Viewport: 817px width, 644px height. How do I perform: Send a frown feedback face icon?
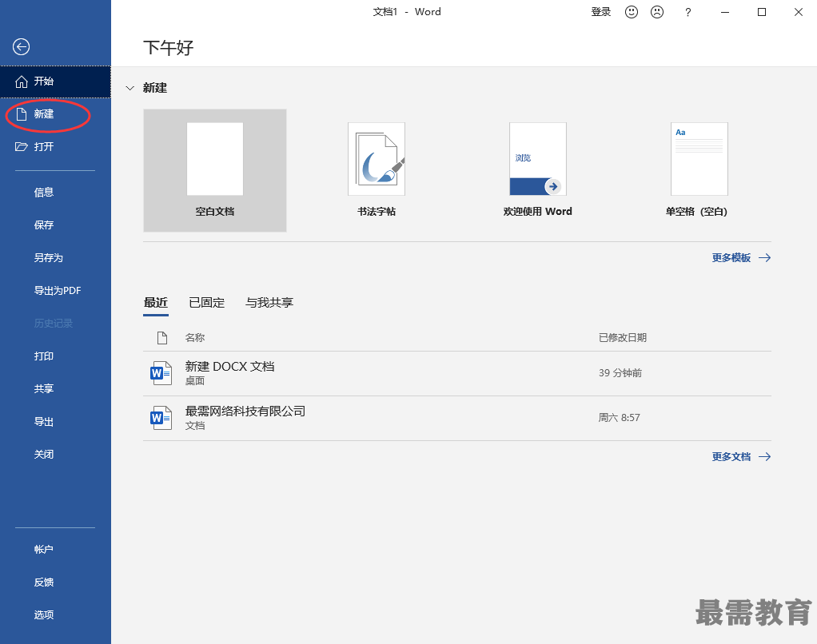click(657, 12)
